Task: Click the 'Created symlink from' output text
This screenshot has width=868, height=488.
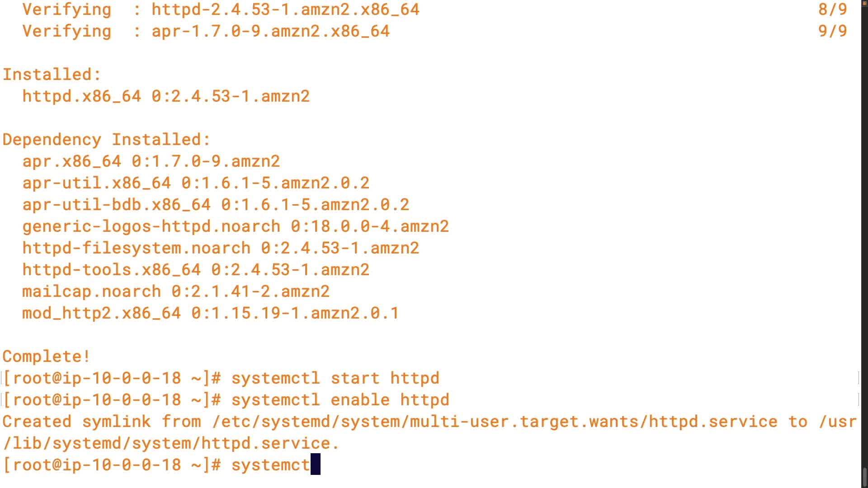Action: [106, 421]
